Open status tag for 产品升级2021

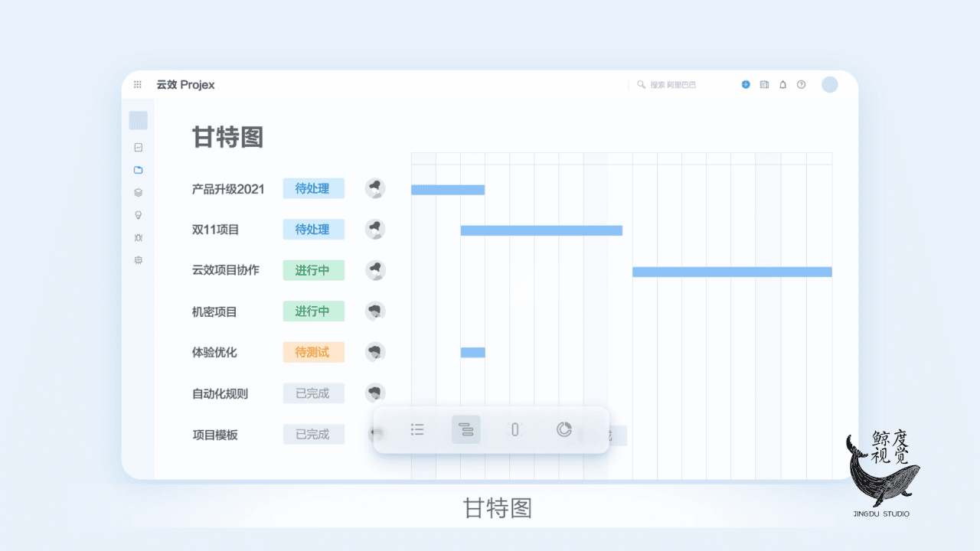(313, 188)
